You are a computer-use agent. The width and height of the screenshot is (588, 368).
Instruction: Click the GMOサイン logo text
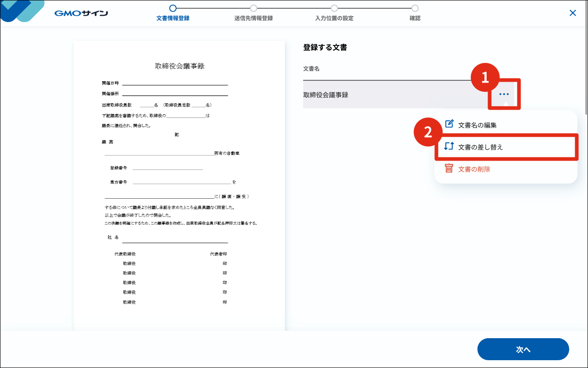pos(81,13)
